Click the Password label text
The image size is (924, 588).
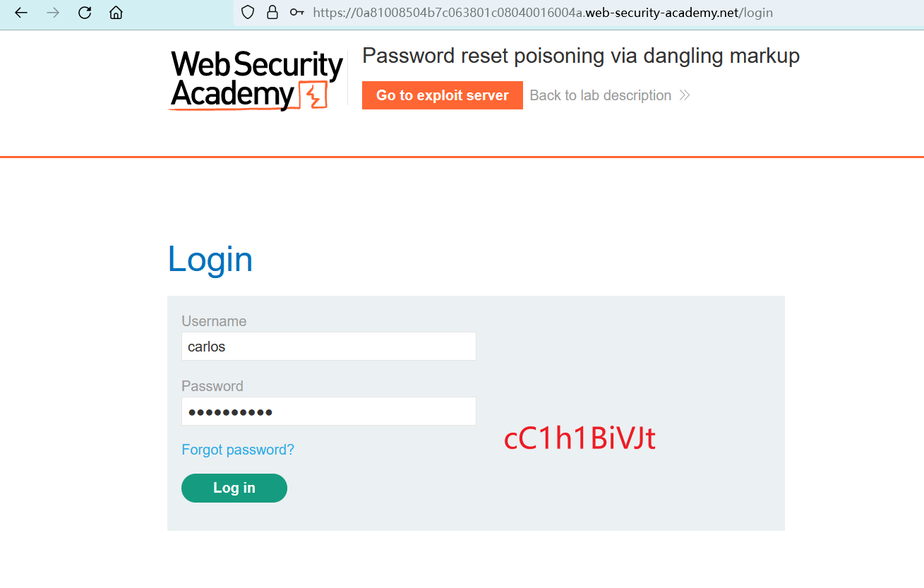point(212,386)
